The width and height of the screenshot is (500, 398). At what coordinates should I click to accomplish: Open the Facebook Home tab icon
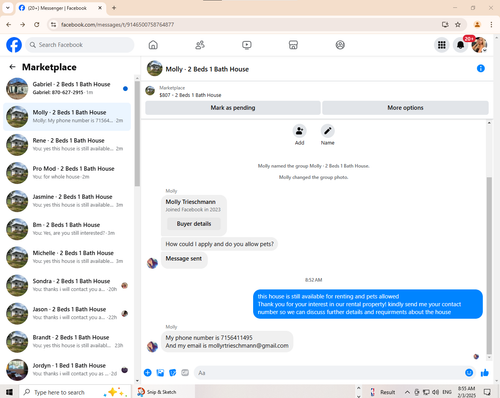pos(153,45)
